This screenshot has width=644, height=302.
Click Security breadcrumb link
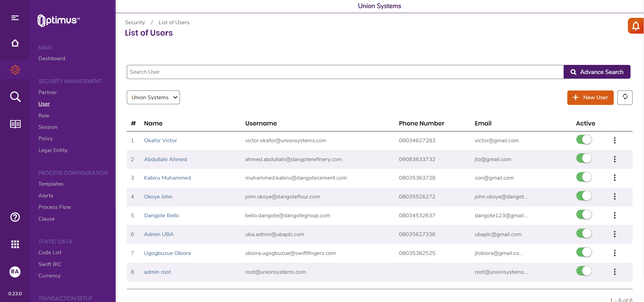click(x=135, y=23)
